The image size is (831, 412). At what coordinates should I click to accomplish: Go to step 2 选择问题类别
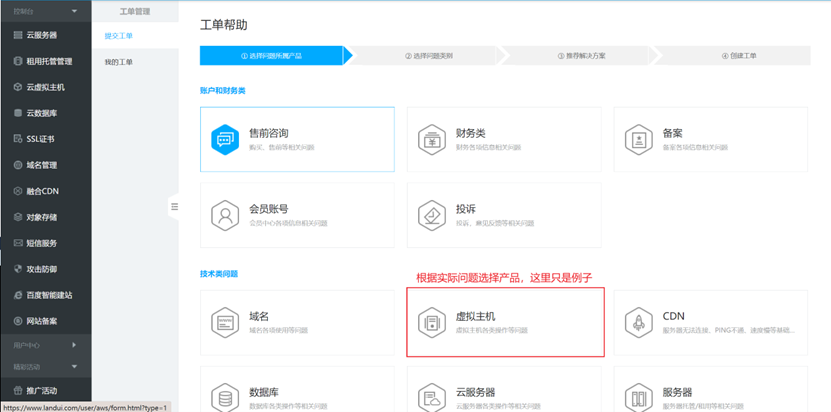tap(429, 56)
